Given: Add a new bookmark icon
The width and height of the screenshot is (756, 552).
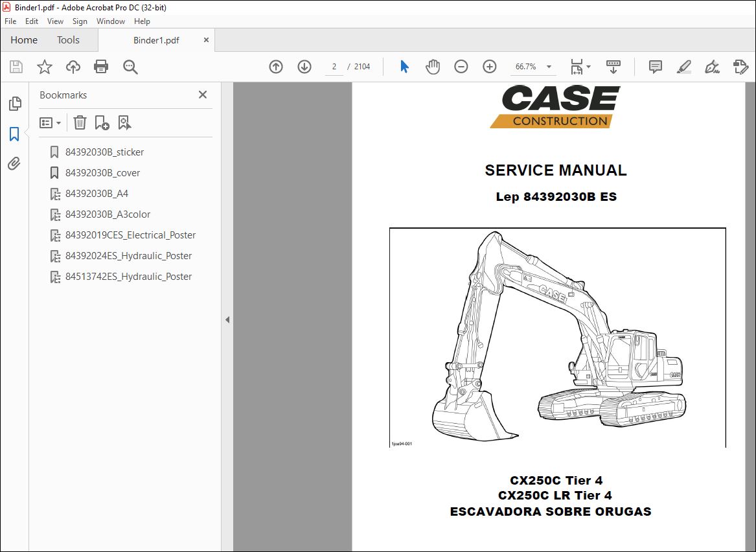Looking at the screenshot, I should 102,122.
